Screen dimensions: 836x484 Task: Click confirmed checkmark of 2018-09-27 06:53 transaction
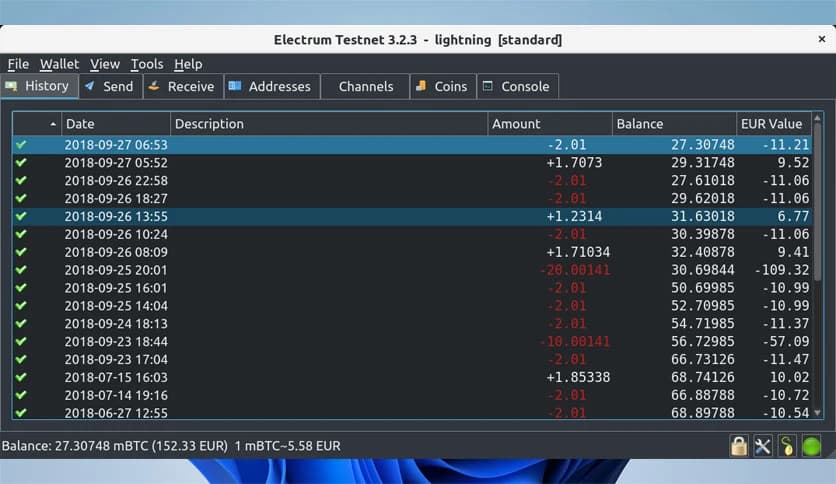click(x=21, y=144)
